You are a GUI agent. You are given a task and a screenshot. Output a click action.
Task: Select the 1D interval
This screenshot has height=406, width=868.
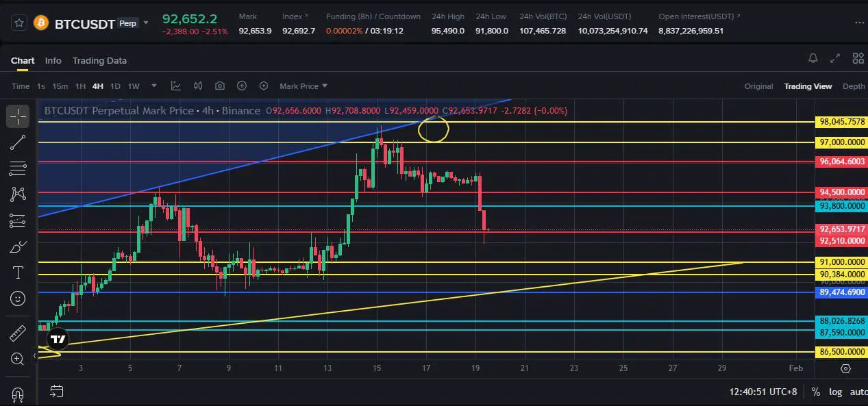pos(115,86)
